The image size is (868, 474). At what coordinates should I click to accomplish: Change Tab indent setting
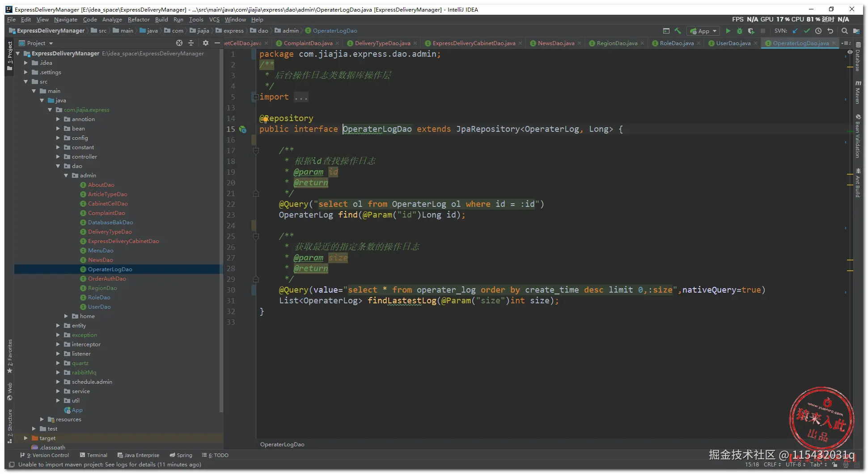point(818,465)
